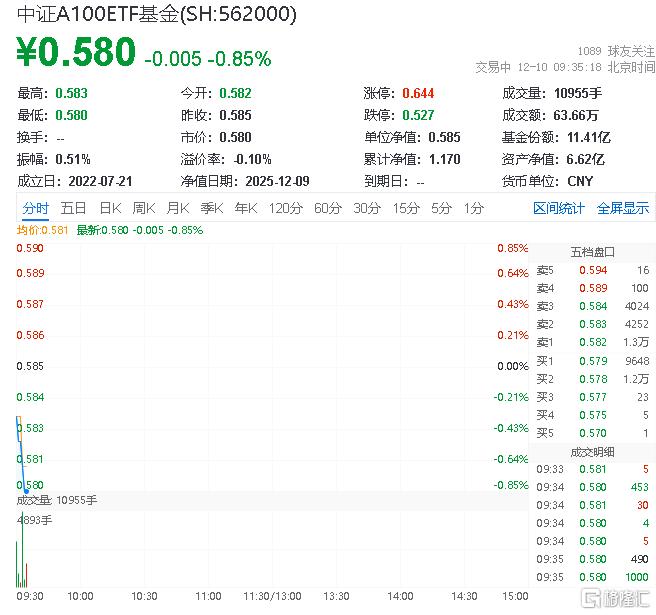Click the 卖3 order row at 0.584
This screenshot has height=615, width=656.
pos(592,306)
